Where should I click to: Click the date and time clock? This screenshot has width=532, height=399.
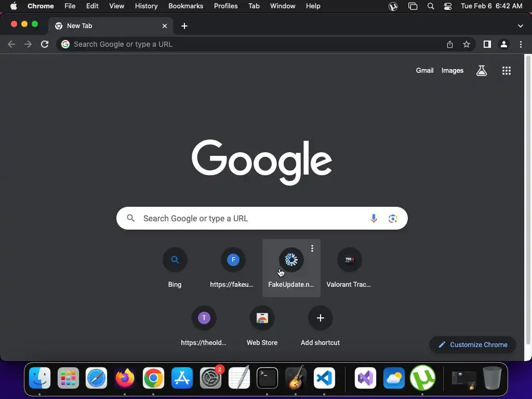point(491,6)
